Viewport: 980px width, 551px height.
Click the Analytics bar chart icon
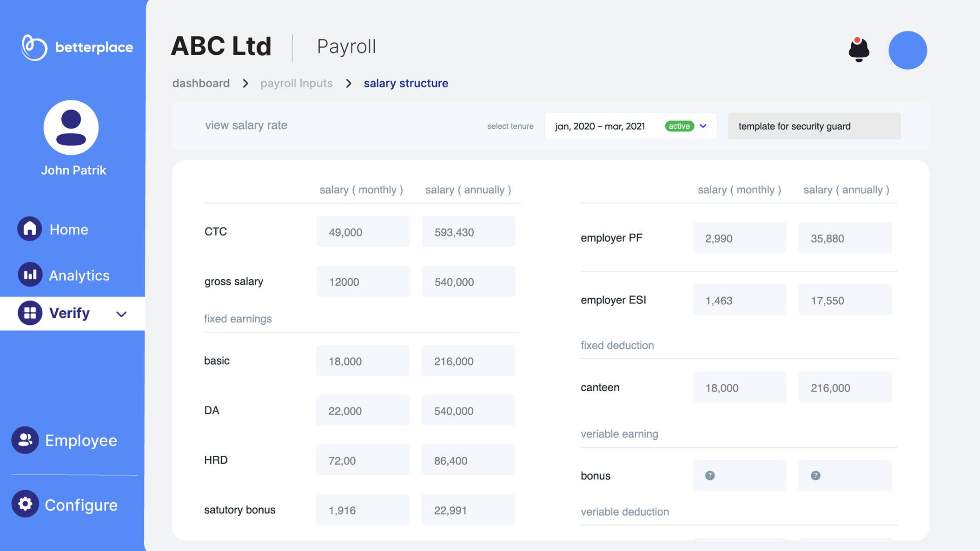click(x=30, y=275)
